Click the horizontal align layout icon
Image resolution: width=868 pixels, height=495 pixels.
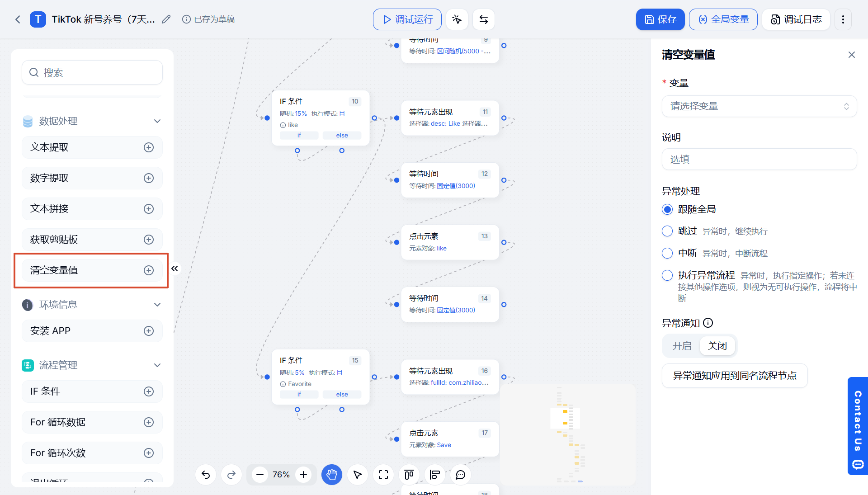point(435,475)
